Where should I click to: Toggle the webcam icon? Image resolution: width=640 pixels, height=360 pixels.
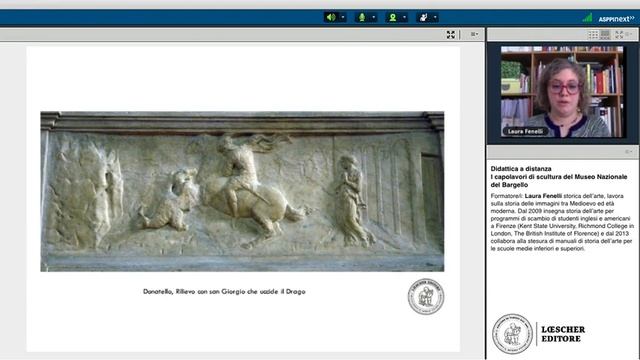393,17
